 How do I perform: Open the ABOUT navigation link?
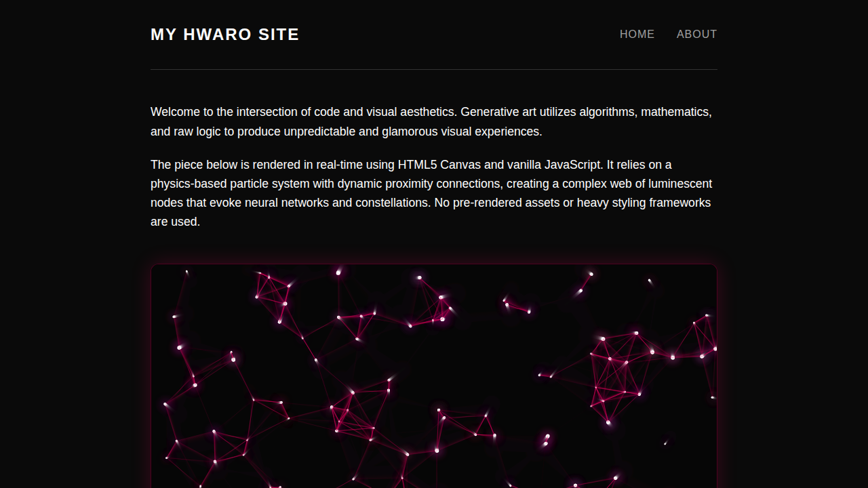(696, 34)
